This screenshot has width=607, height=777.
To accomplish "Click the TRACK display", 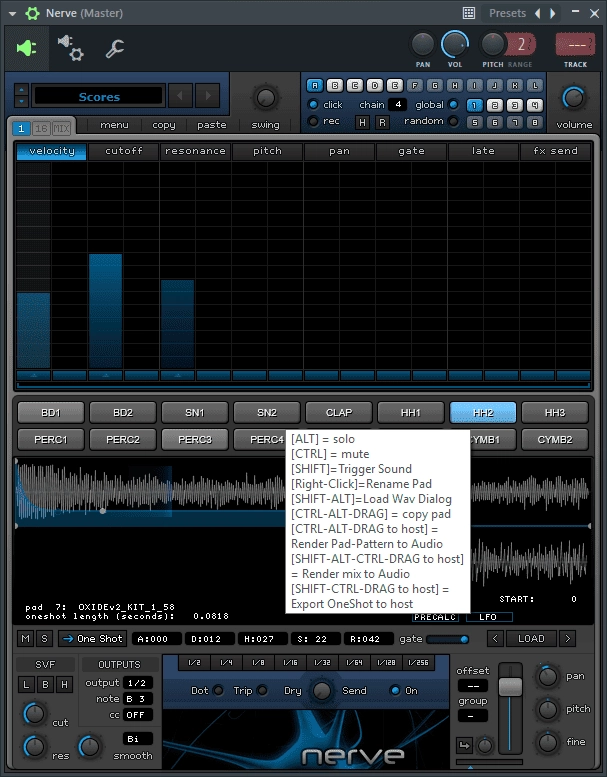I will tap(575, 45).
